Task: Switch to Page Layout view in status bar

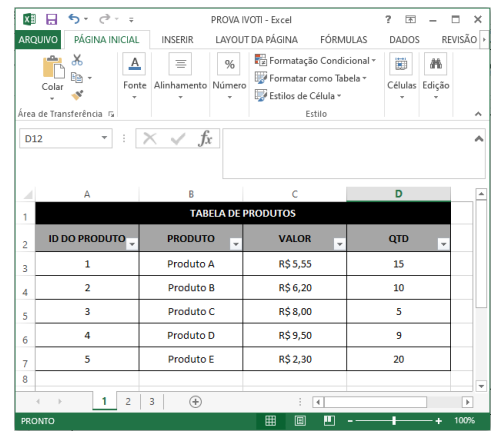Action: [x=300, y=421]
